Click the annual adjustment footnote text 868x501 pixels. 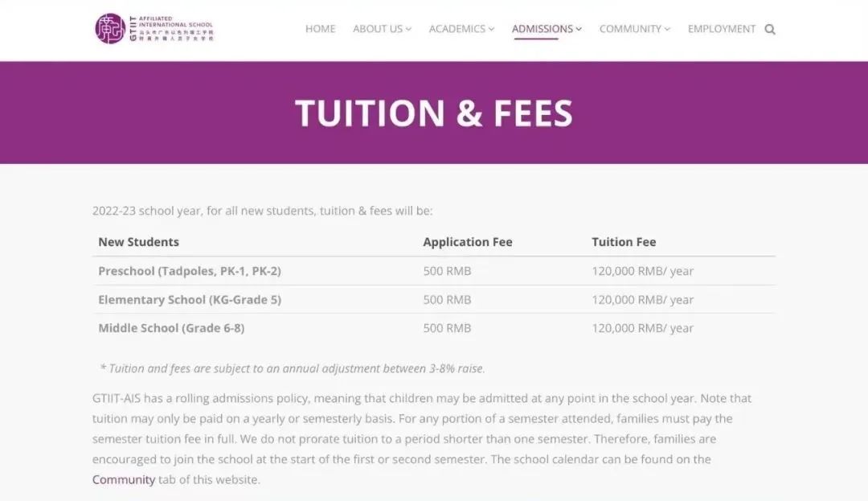293,368
